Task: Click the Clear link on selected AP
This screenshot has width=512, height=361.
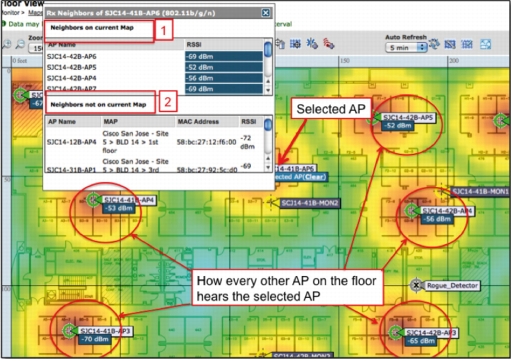Action: tap(315, 177)
